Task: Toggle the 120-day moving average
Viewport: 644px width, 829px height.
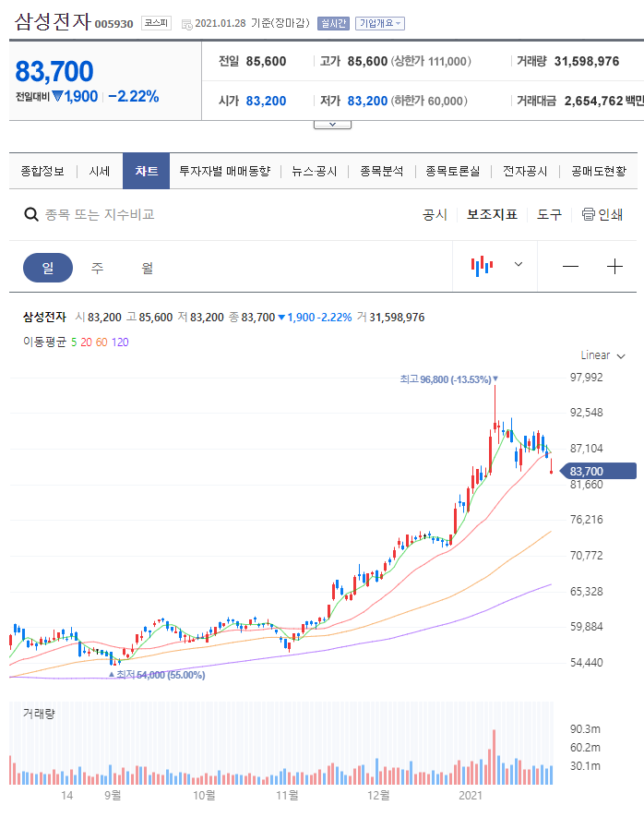Action: coord(120,342)
